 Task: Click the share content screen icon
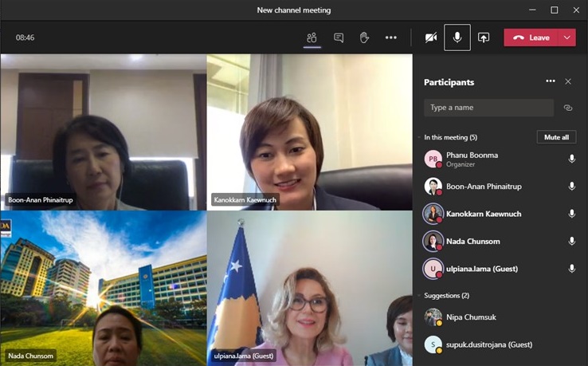pos(484,37)
